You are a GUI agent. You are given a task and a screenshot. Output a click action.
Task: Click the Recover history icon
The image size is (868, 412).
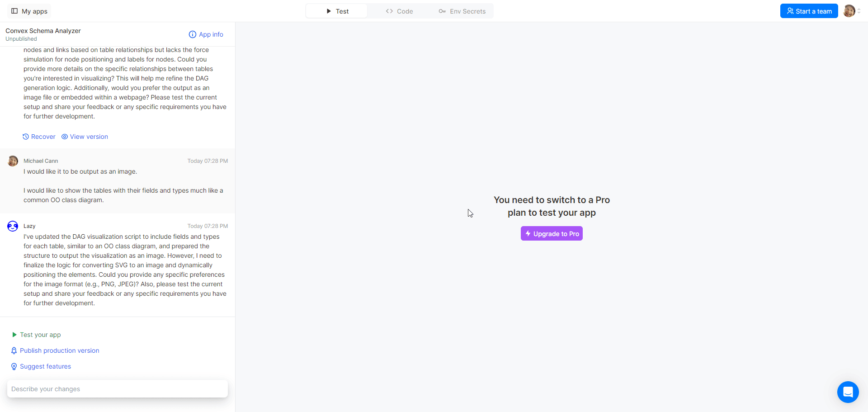tap(26, 137)
